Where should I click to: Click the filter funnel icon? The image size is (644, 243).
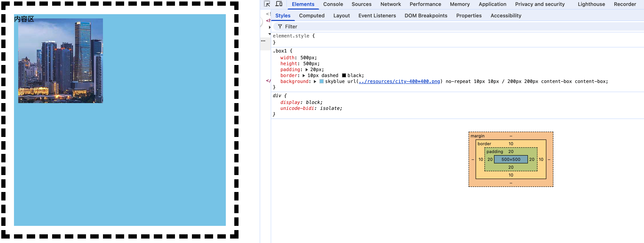(x=280, y=26)
